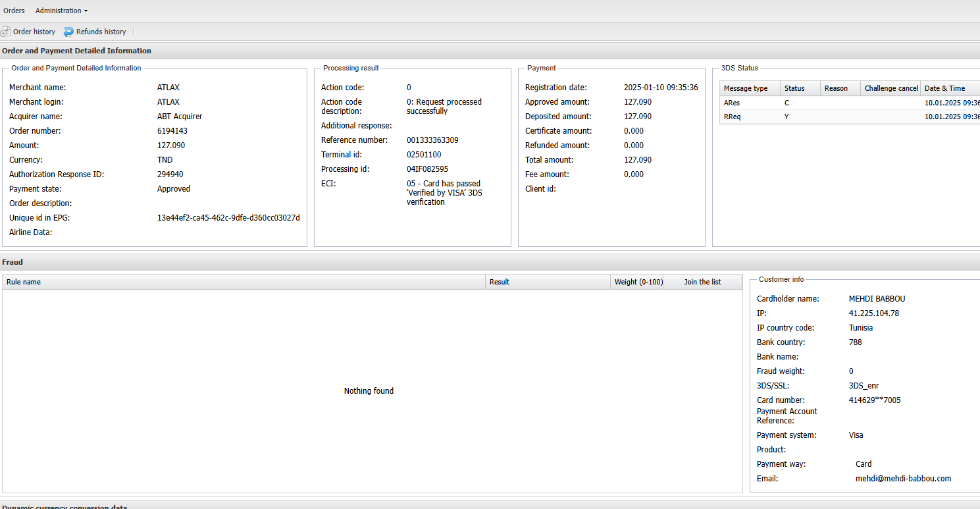Click the Unique id in EPG value
The width and height of the screenshot is (980, 509).
[x=228, y=218]
